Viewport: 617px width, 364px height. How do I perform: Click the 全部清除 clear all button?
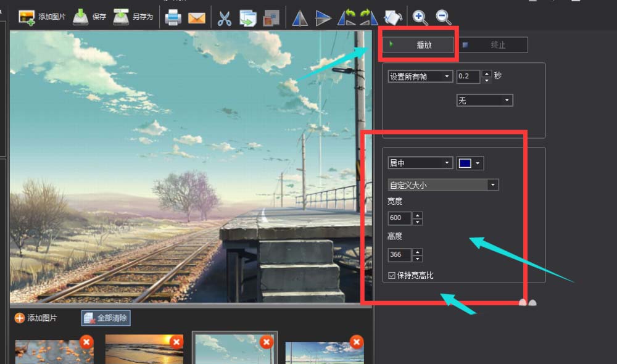106,318
